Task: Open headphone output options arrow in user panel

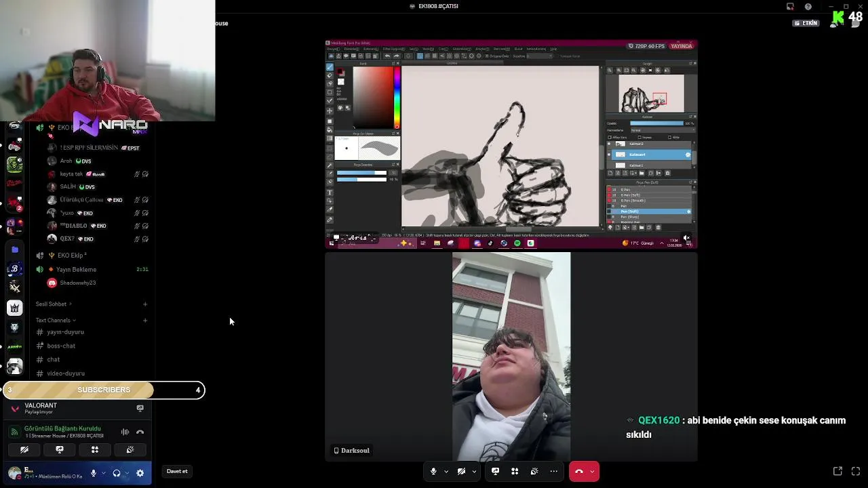Action: [127, 473]
